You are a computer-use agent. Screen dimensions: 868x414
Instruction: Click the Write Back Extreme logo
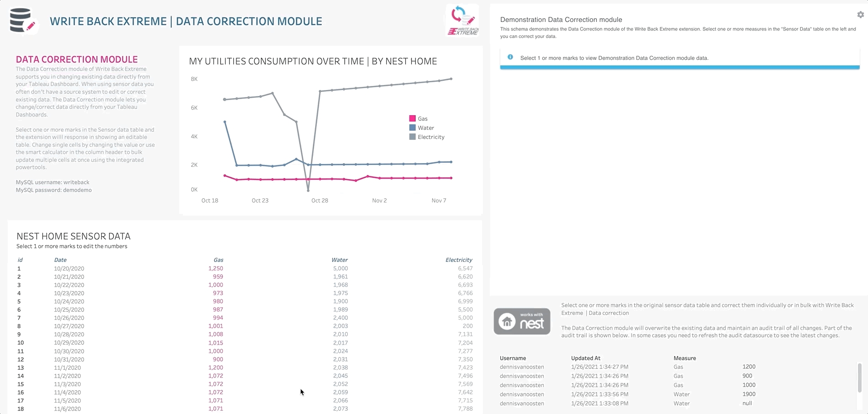(x=462, y=21)
